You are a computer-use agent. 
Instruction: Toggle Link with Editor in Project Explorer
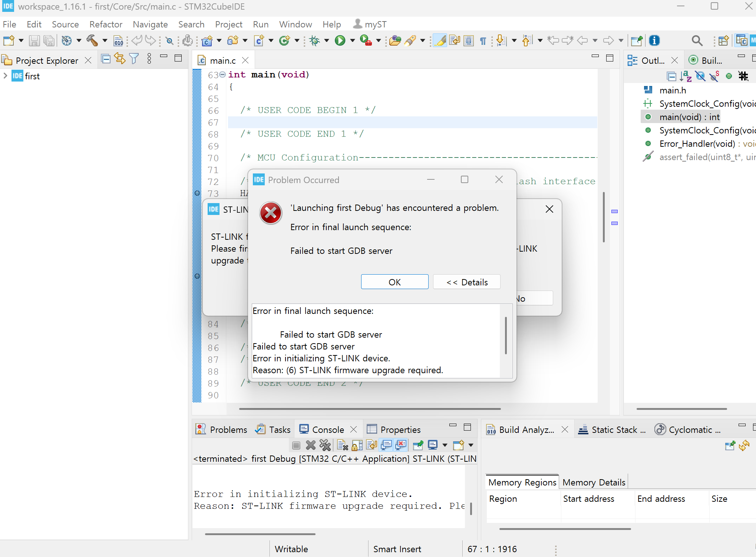point(120,59)
